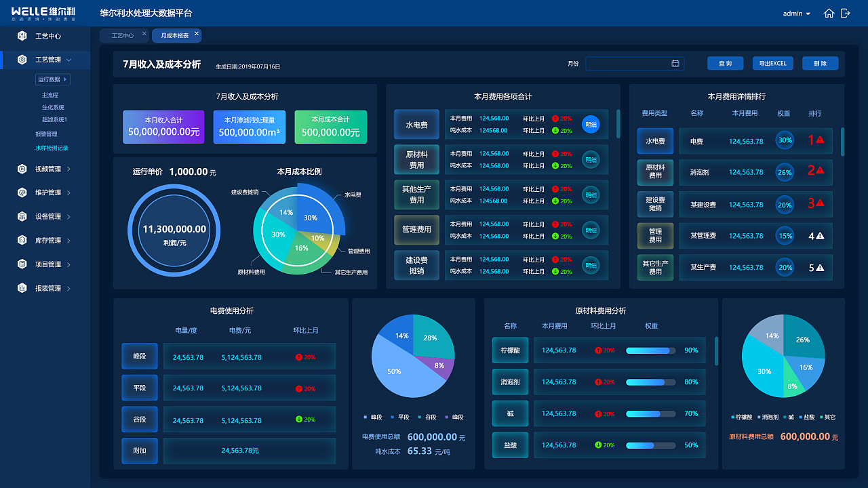The width and height of the screenshot is (868, 488).
Task: Expand the 维护管理 menu chevron
Action: click(x=68, y=192)
